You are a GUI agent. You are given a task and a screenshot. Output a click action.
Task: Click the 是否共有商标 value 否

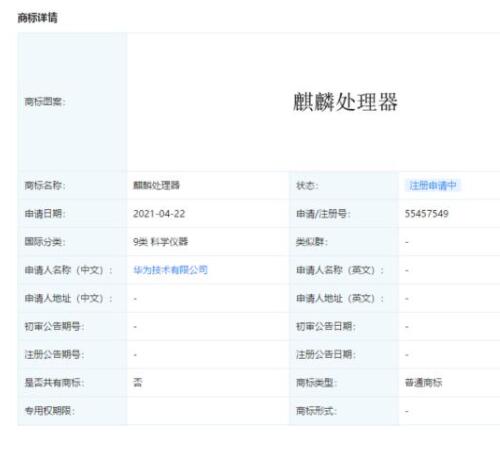click(138, 383)
